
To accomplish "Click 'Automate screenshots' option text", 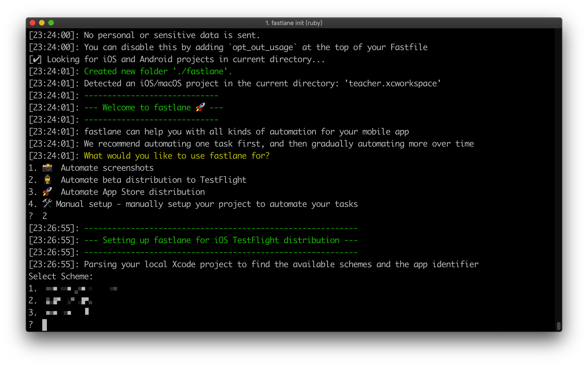I will click(107, 168).
